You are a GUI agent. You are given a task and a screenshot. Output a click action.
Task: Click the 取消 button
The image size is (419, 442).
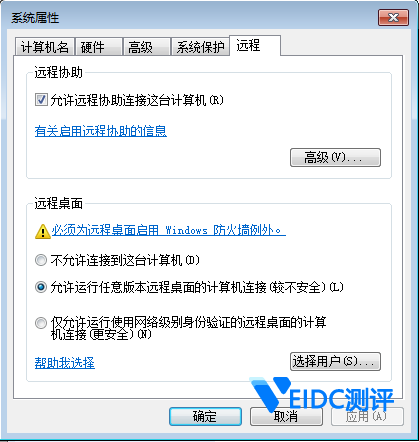click(286, 416)
